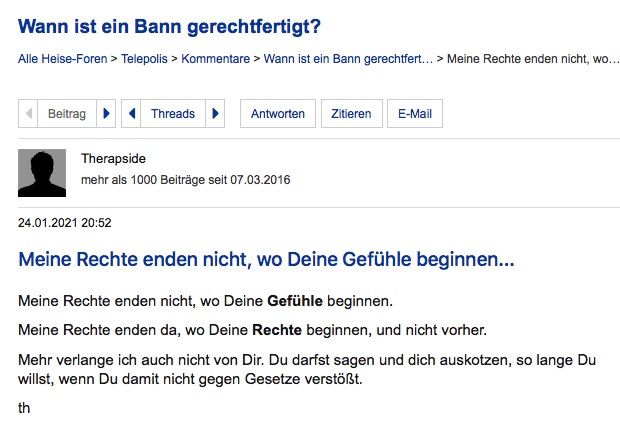This screenshot has width=620, height=433.
Task: Reply using the Antworten button
Action: (x=278, y=114)
